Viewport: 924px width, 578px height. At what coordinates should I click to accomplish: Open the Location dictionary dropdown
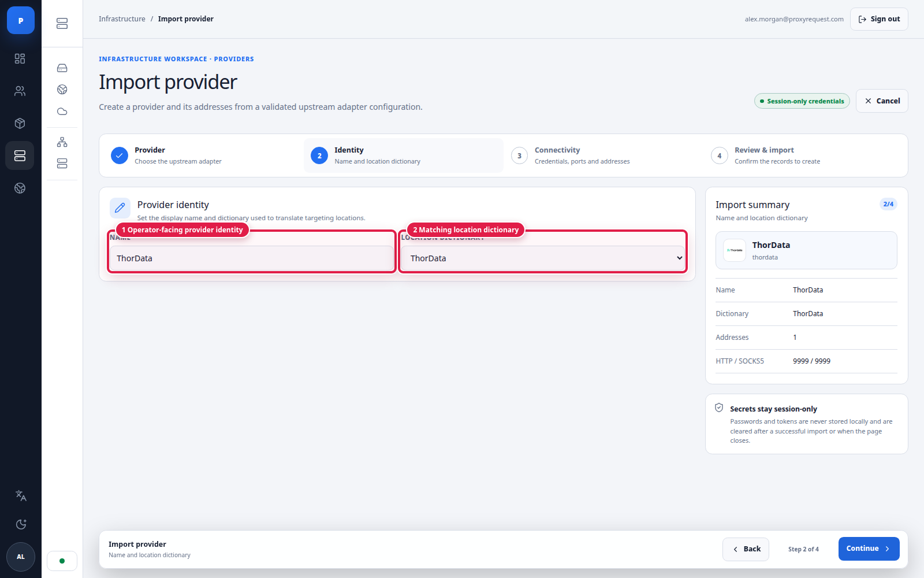543,258
